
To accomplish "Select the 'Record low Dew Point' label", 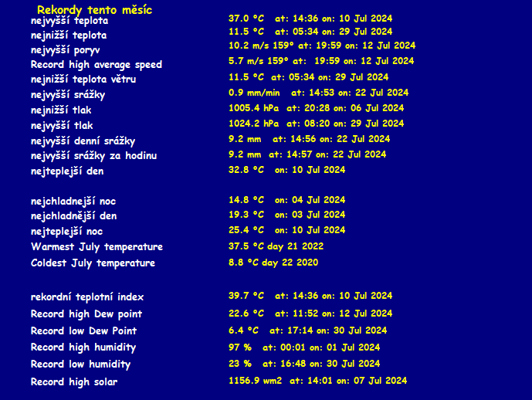I will (83, 331).
